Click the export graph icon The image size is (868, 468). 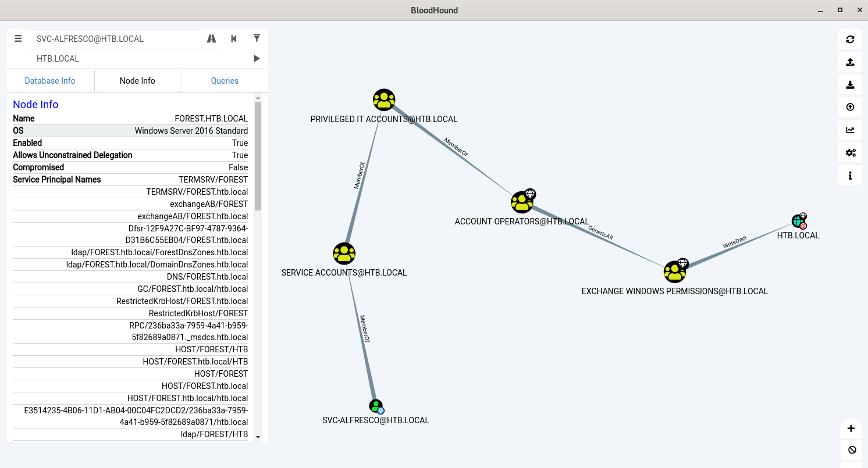pos(850,62)
